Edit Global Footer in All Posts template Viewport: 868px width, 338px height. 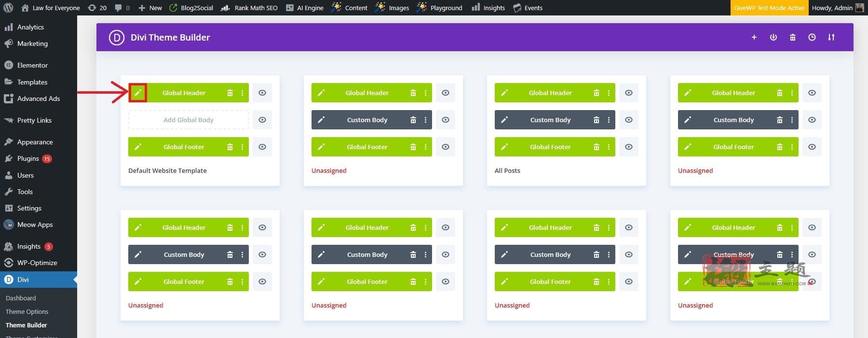(x=504, y=147)
